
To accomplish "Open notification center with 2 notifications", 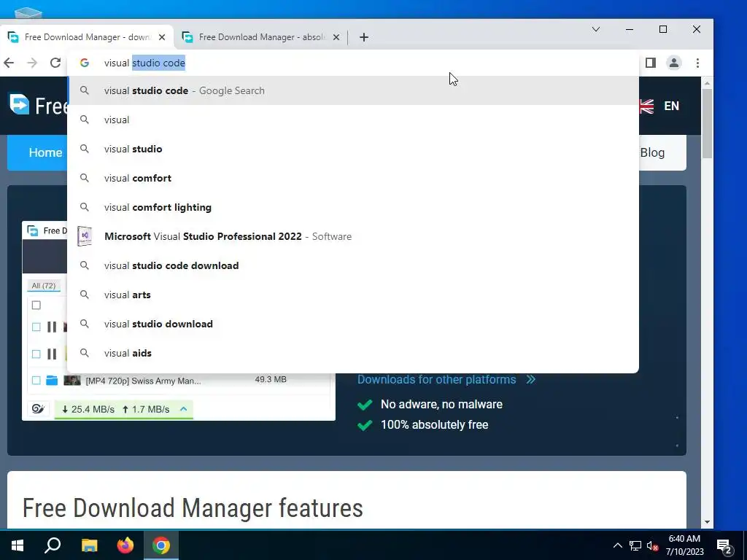I will 724,546.
